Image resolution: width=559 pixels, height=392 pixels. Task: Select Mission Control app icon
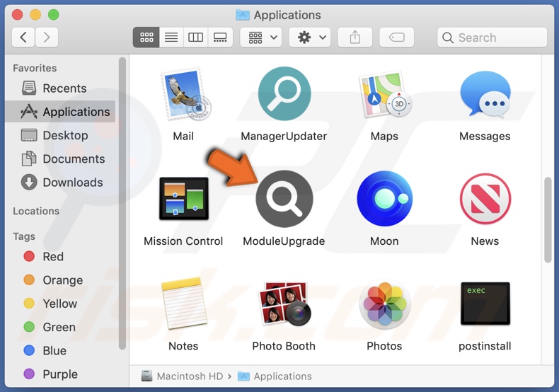click(183, 199)
